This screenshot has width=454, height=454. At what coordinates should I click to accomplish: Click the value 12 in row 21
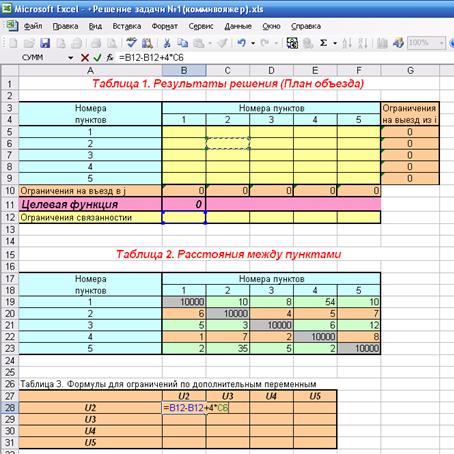click(359, 325)
